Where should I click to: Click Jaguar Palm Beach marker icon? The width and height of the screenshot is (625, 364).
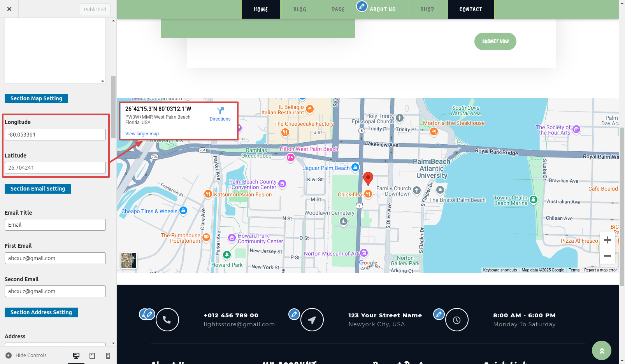355,167
